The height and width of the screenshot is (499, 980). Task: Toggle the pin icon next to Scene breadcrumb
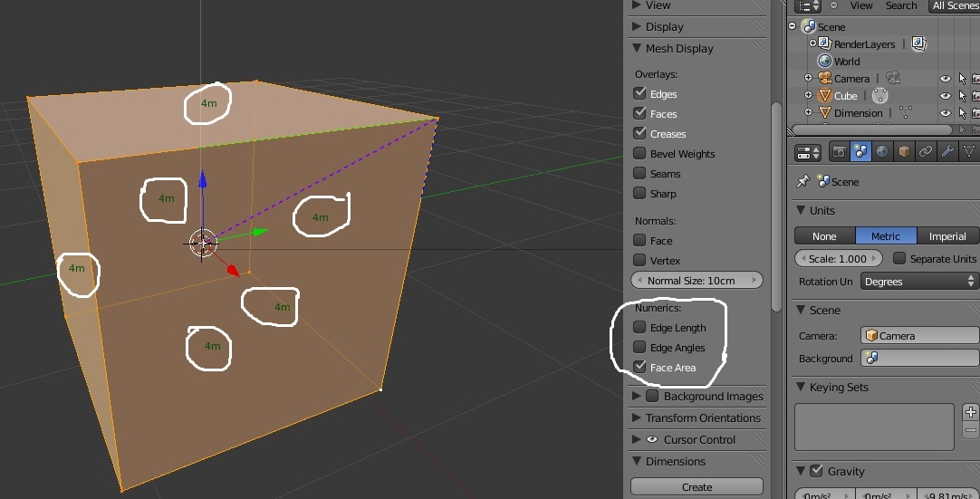click(802, 181)
